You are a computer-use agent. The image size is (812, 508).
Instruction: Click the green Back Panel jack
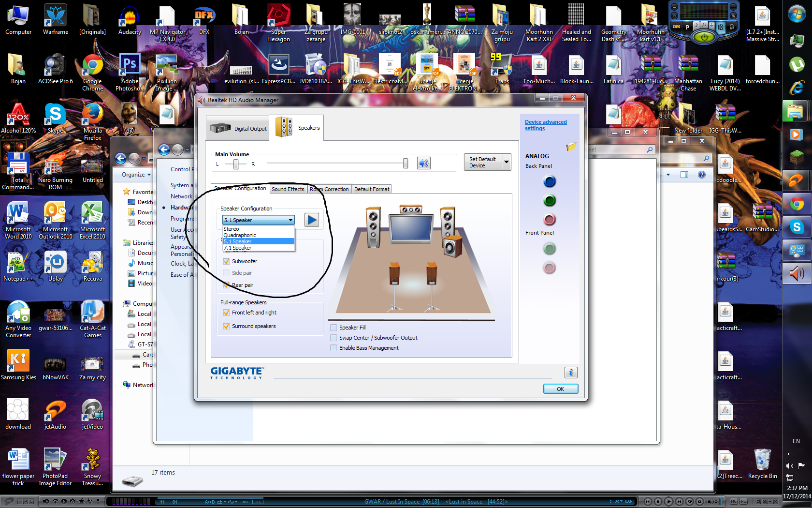[550, 200]
